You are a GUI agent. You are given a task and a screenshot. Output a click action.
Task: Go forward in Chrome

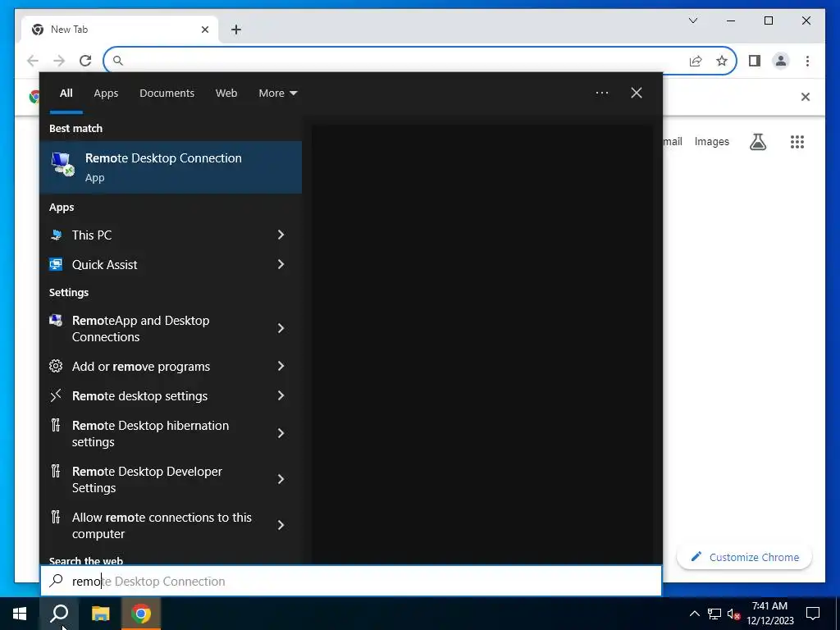[59, 61]
